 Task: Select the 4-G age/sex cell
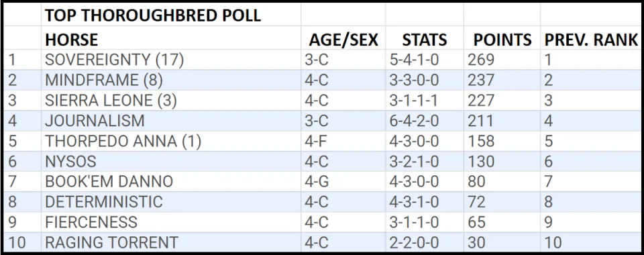tap(343, 181)
